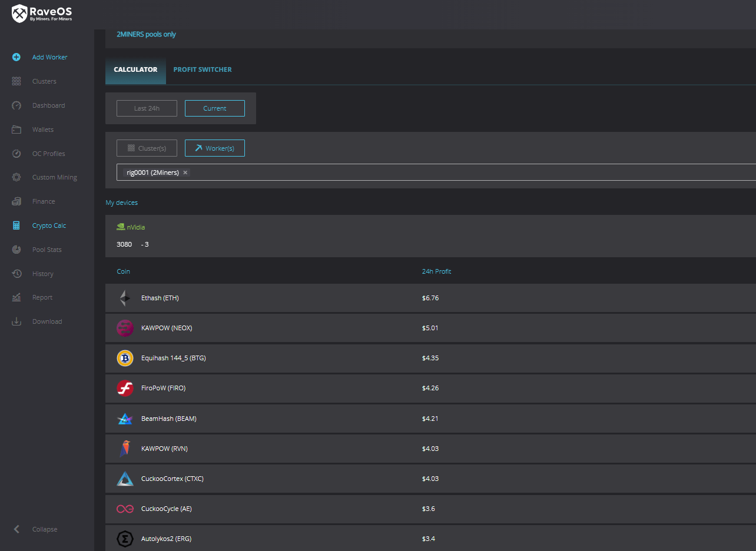Switch to the Profit Switcher tab
Screen dimensions: 756x551
click(202, 69)
